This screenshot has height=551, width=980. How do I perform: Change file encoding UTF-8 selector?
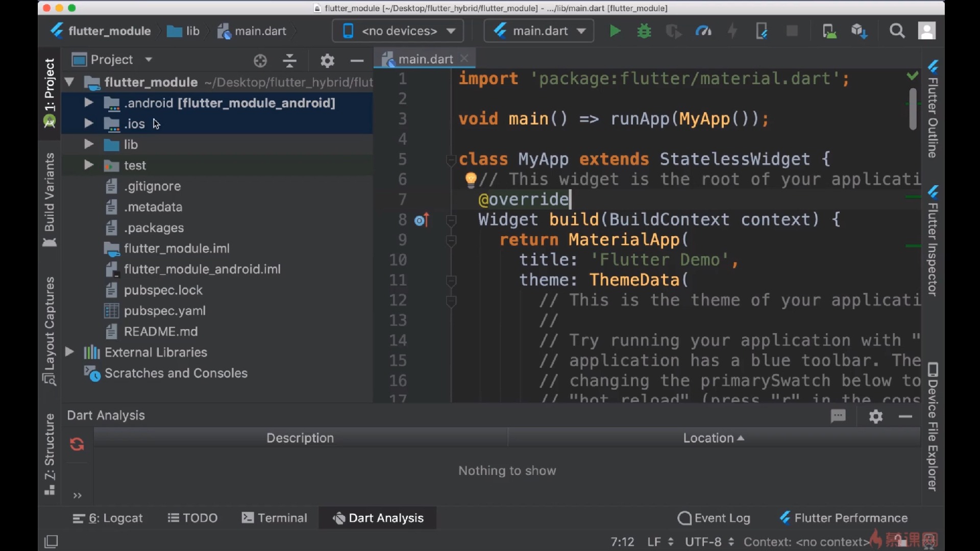click(709, 542)
